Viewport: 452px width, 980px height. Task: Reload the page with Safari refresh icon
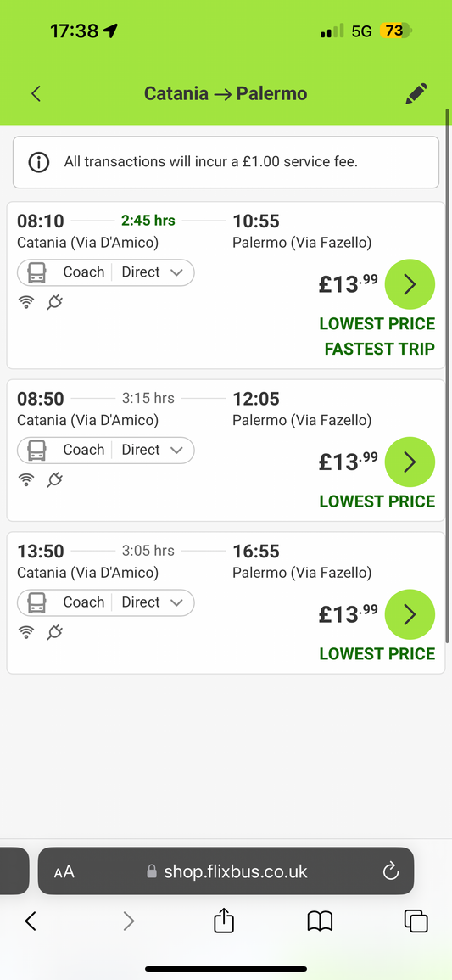pos(390,871)
